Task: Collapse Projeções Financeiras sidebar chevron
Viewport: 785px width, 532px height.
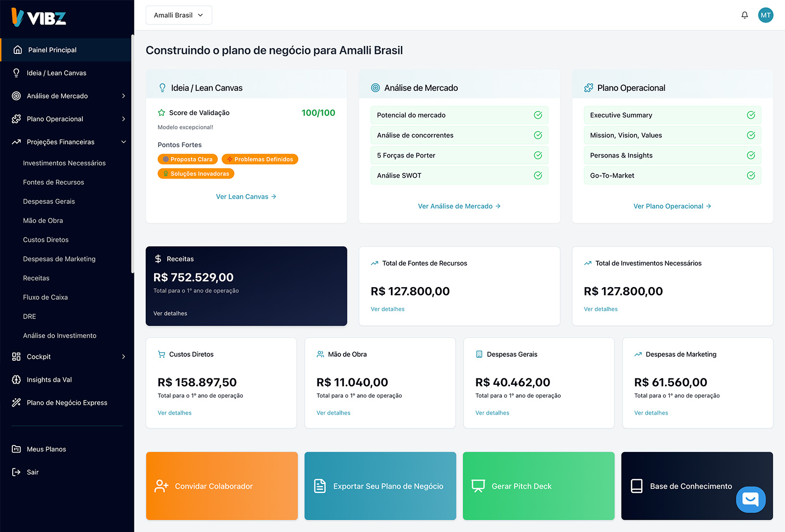Action: click(124, 142)
